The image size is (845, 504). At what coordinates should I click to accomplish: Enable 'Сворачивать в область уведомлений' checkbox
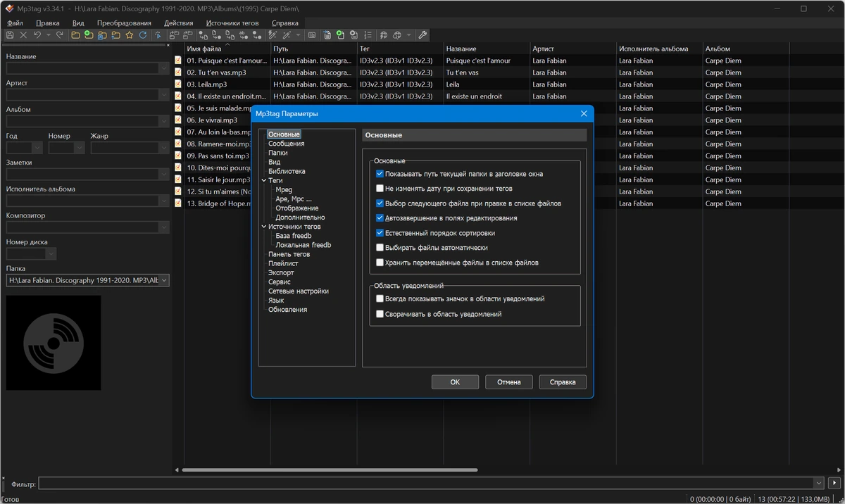coord(380,314)
